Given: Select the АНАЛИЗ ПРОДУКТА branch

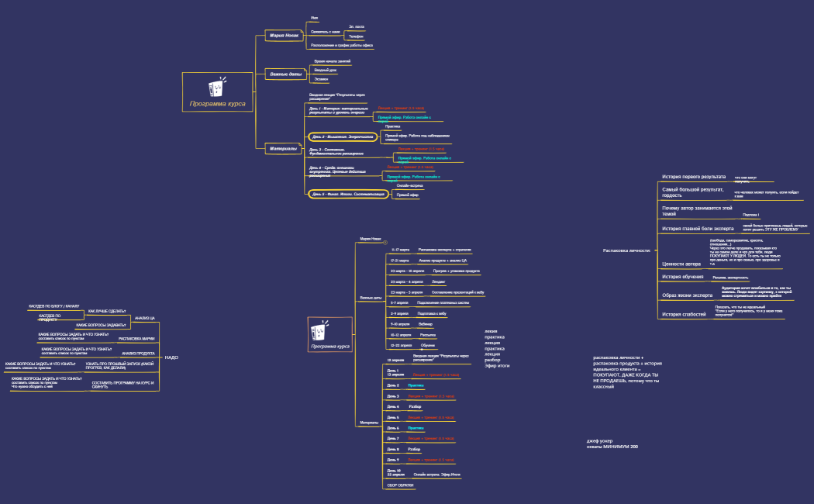Looking at the screenshot, I should [138, 353].
